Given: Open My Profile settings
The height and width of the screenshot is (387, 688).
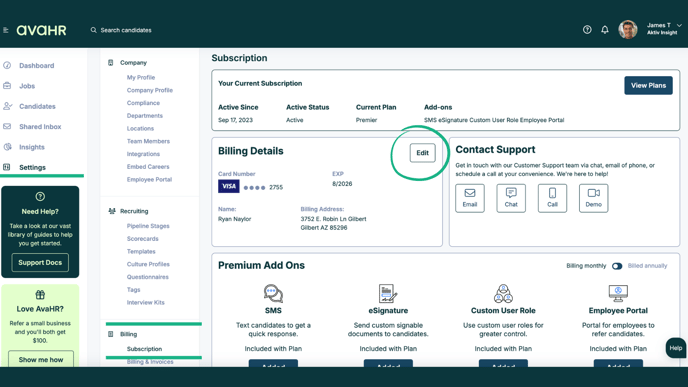Looking at the screenshot, I should point(141,78).
